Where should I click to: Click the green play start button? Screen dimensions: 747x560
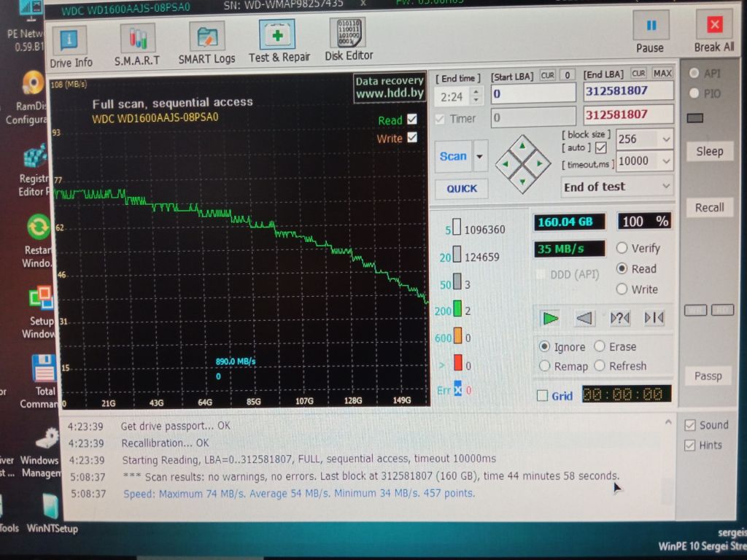[551, 318]
